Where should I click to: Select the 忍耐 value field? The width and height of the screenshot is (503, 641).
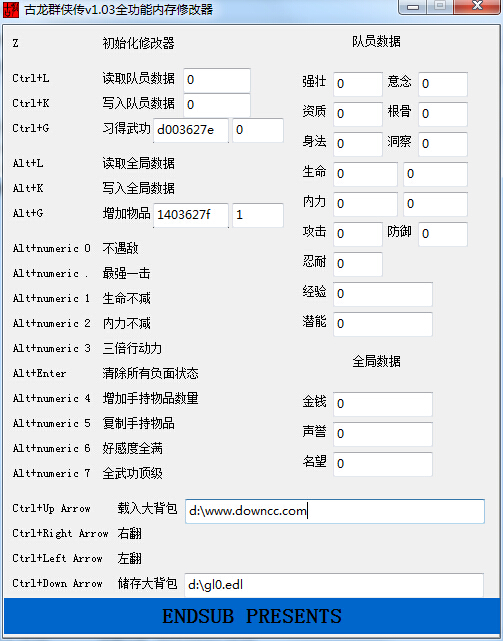click(x=358, y=264)
